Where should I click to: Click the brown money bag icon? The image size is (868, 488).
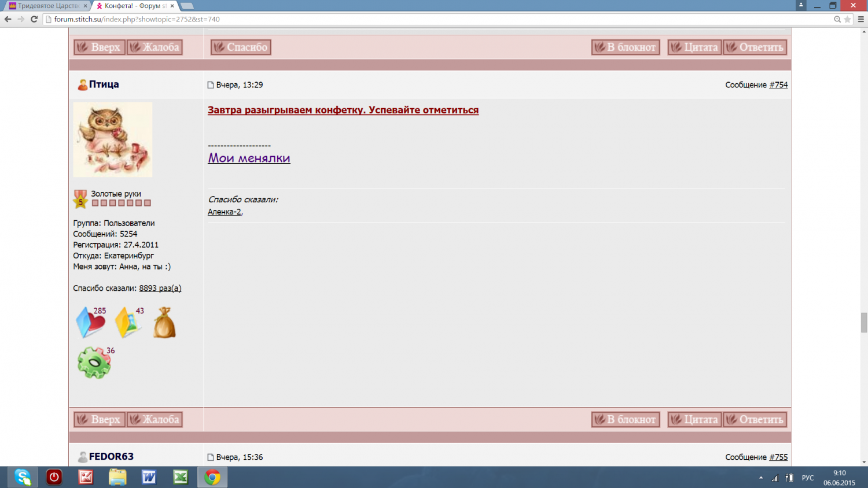(164, 323)
